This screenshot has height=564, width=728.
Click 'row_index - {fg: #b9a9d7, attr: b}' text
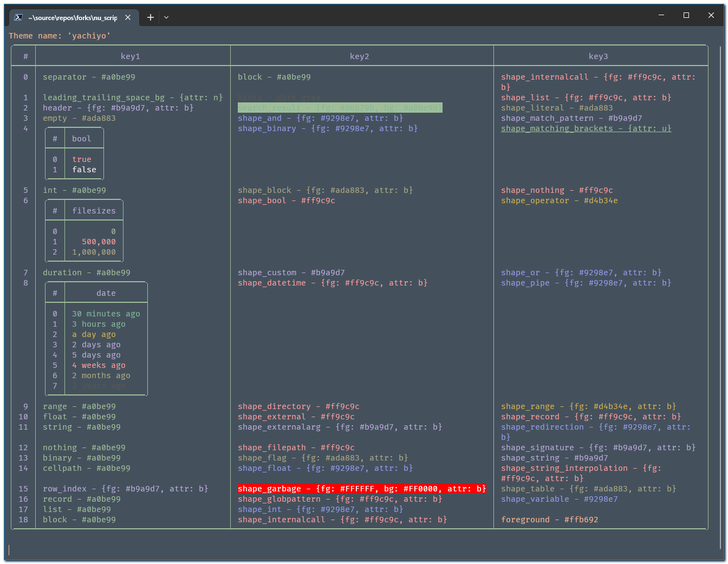(126, 489)
